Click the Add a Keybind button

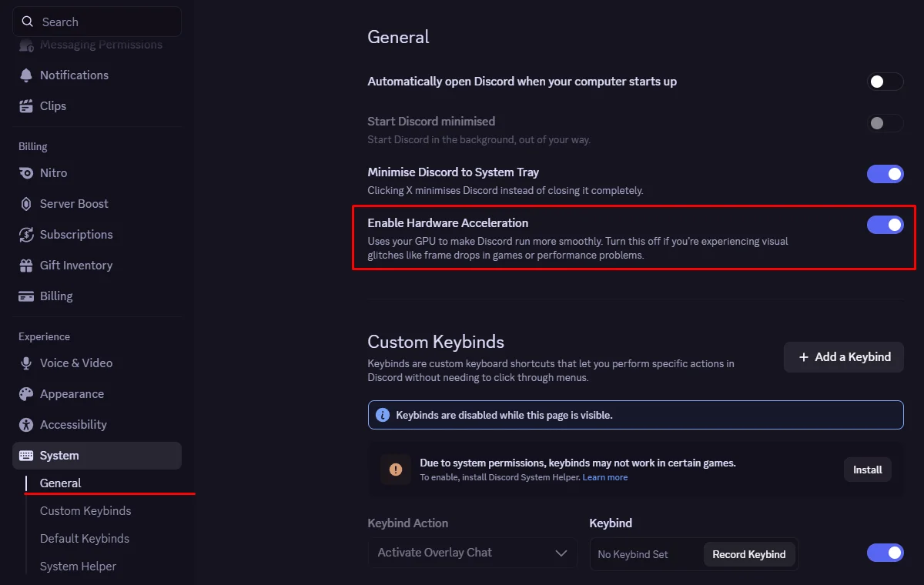coord(844,357)
